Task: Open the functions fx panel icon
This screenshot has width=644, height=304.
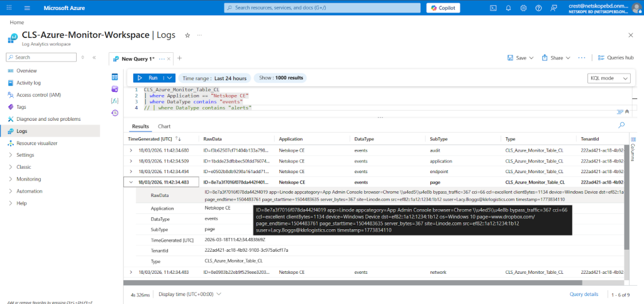Action: (x=115, y=101)
